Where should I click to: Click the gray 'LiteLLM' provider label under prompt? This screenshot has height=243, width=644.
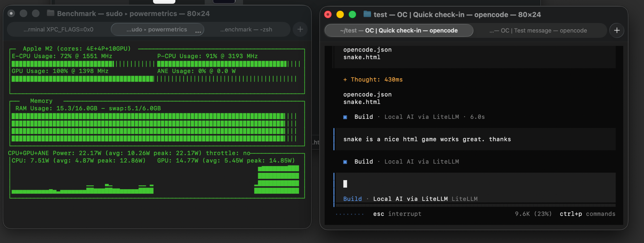pos(464,199)
